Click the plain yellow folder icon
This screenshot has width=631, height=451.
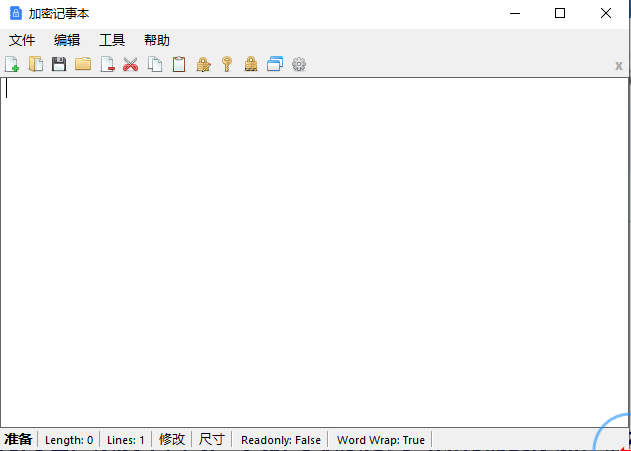(x=83, y=64)
